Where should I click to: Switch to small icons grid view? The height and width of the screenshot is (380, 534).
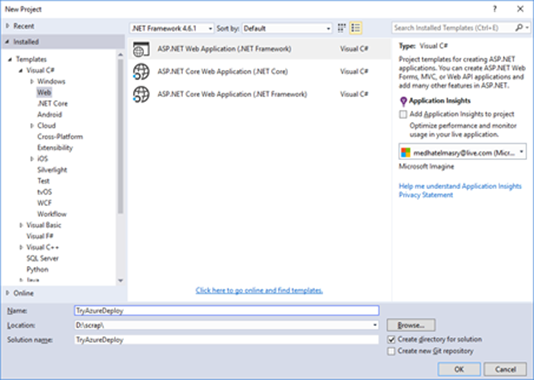[341, 28]
